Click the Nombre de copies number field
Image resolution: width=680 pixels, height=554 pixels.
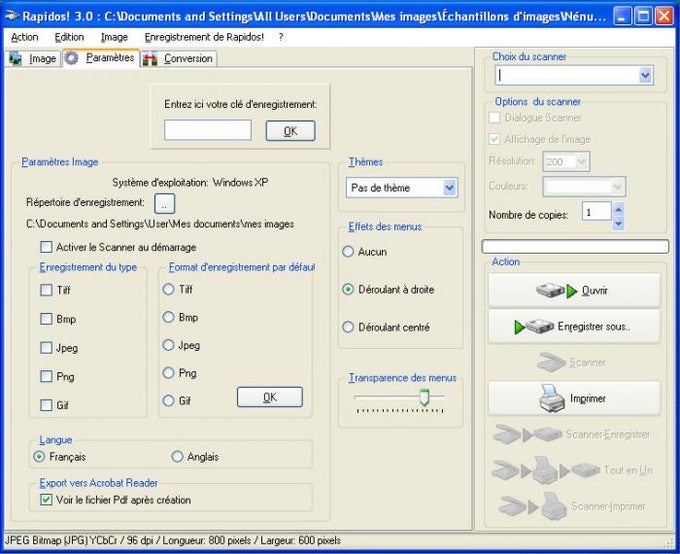point(596,212)
